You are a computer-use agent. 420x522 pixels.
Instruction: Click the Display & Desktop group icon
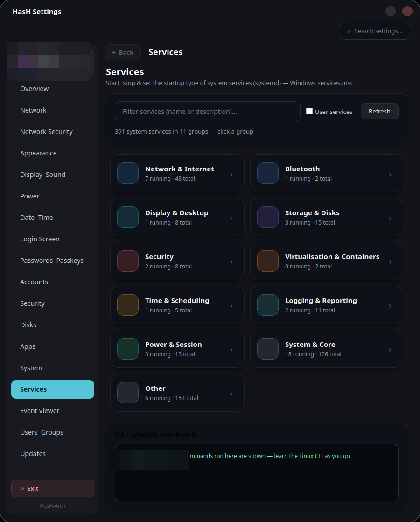click(x=128, y=217)
